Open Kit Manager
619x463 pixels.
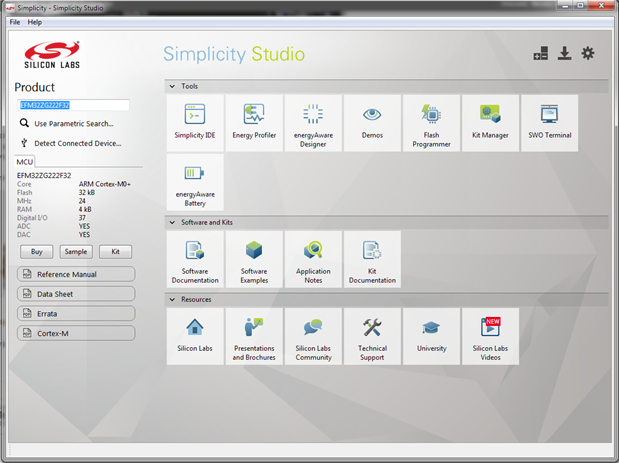(490, 123)
